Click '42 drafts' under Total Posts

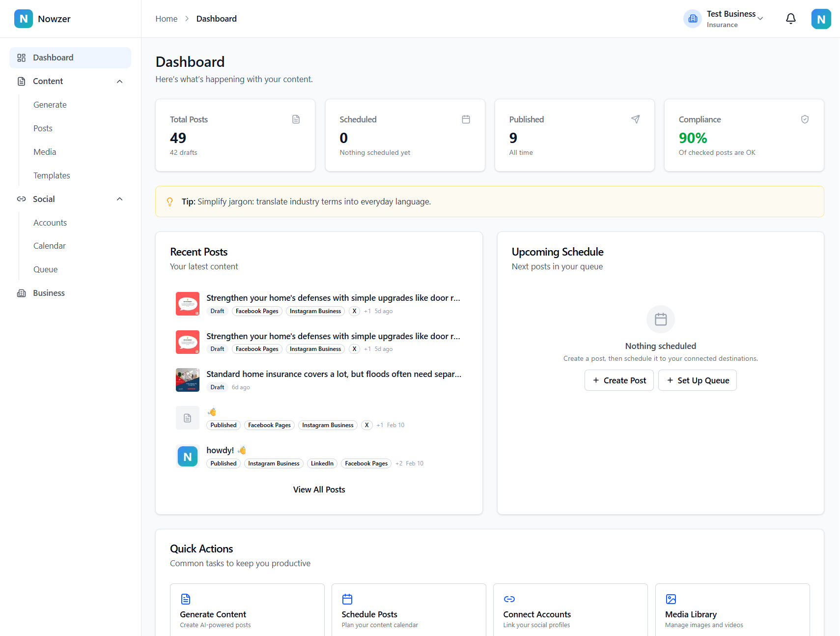184,152
